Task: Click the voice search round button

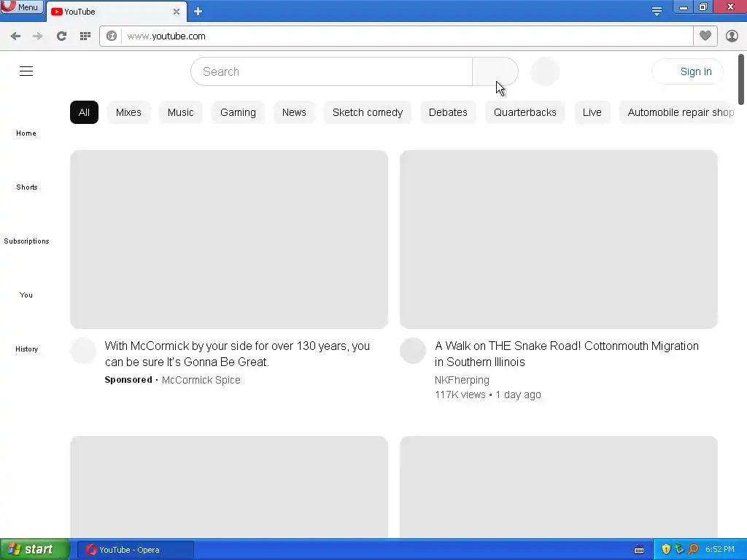Action: (x=544, y=71)
